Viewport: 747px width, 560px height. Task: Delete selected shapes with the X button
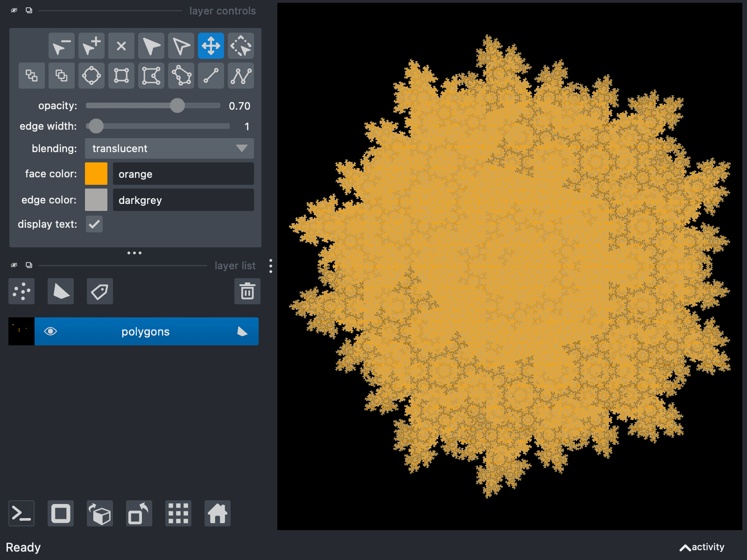coord(121,46)
